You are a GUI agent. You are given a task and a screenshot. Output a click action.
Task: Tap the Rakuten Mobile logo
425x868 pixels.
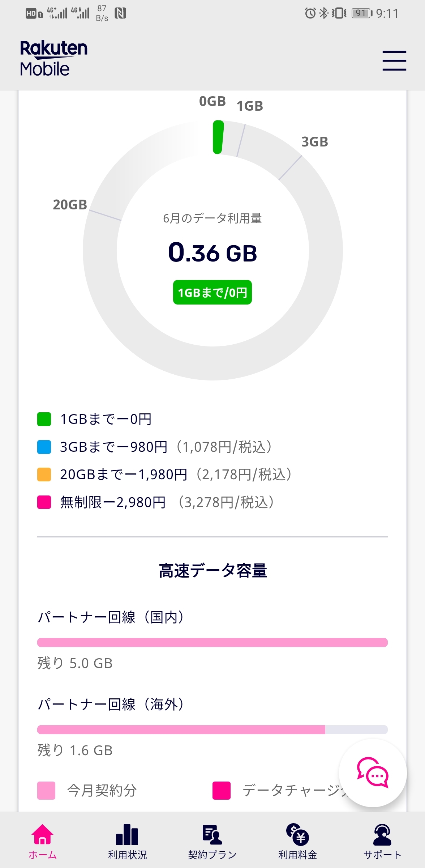(53, 58)
